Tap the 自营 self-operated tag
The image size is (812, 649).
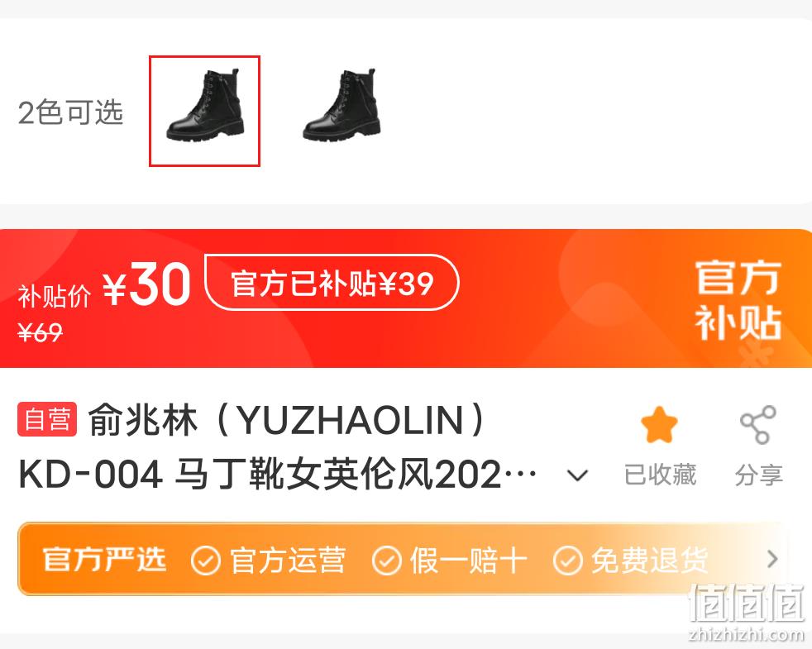(x=47, y=419)
